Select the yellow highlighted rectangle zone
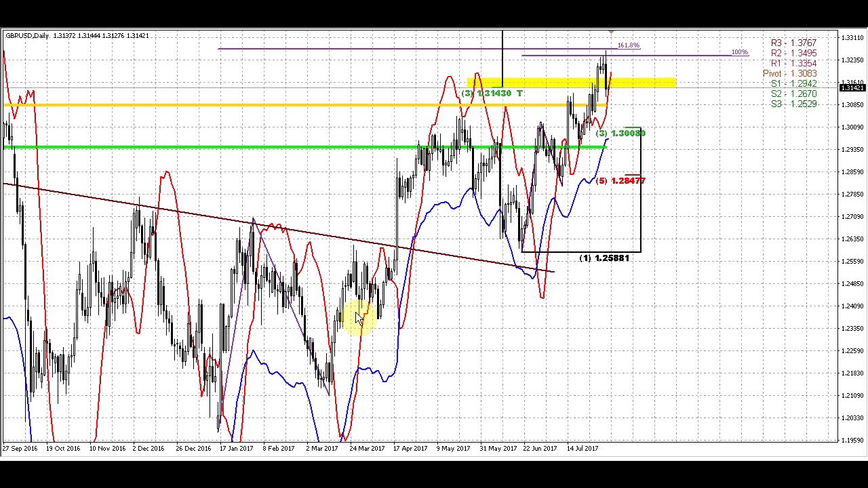Image resolution: width=868 pixels, height=488 pixels. pos(571,83)
